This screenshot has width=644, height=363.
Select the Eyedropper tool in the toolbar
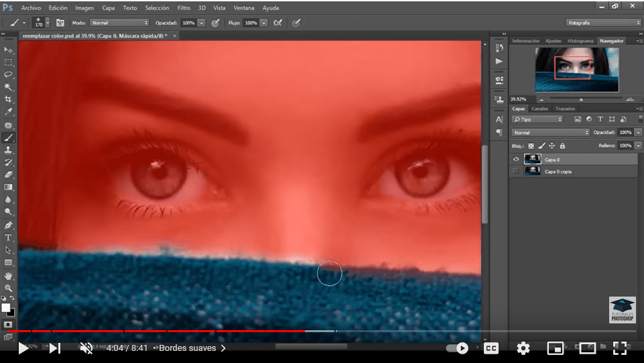pyautogui.click(x=9, y=112)
